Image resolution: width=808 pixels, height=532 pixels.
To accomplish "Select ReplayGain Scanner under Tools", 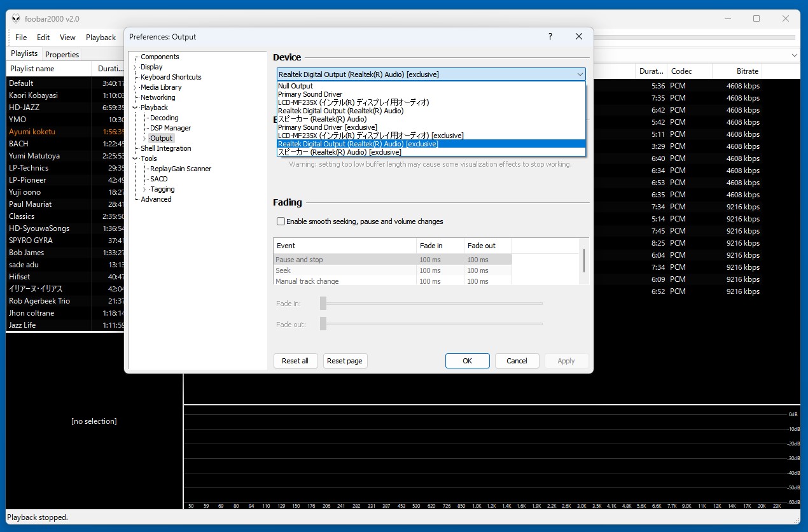I will coord(181,169).
